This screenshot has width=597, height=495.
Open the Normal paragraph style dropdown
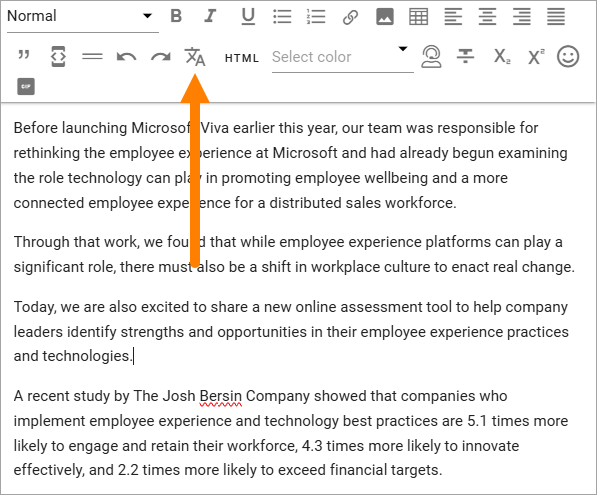point(83,16)
